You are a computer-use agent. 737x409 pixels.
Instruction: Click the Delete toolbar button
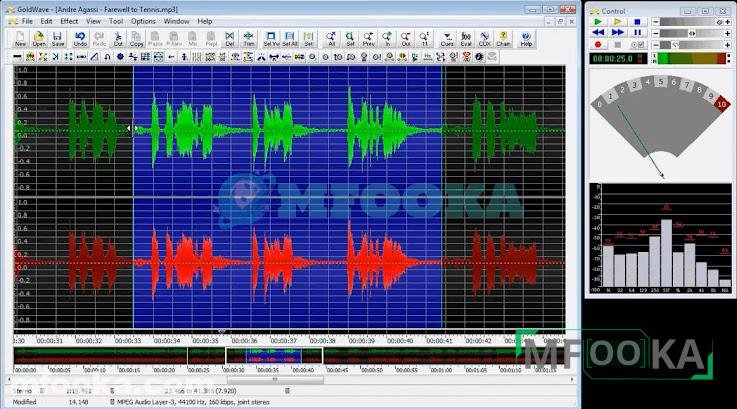[229, 38]
